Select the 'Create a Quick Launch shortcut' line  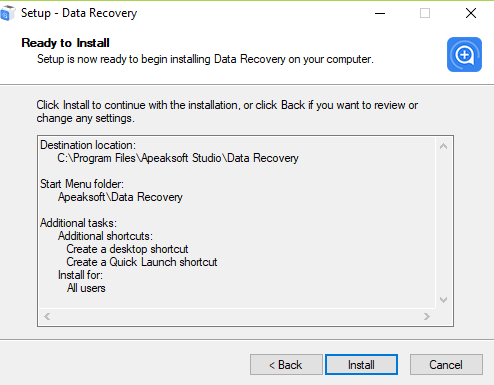(x=142, y=262)
